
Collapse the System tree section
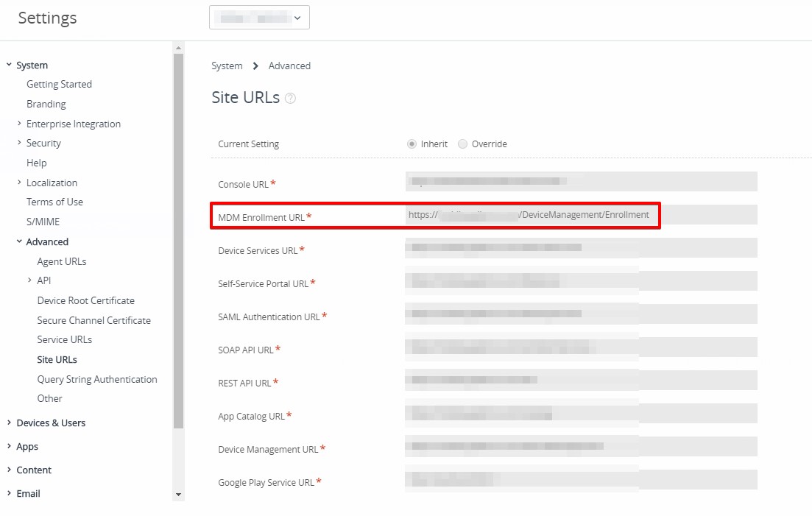(9, 66)
